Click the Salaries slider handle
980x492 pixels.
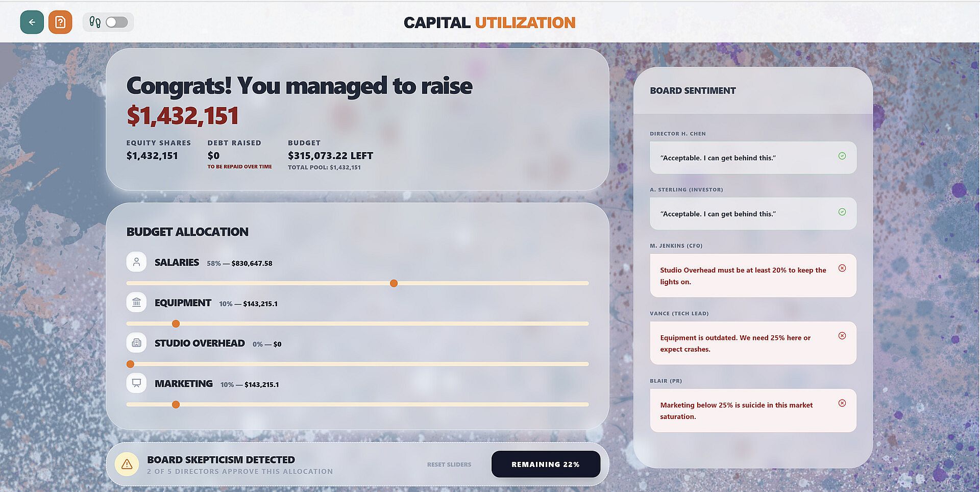tap(394, 283)
